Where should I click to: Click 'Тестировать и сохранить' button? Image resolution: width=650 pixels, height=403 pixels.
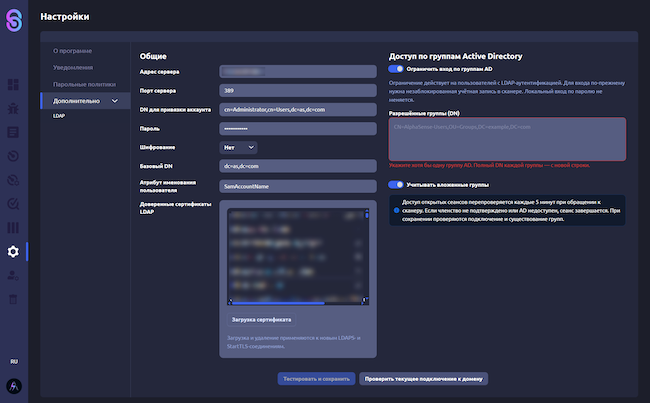pyautogui.click(x=316, y=379)
